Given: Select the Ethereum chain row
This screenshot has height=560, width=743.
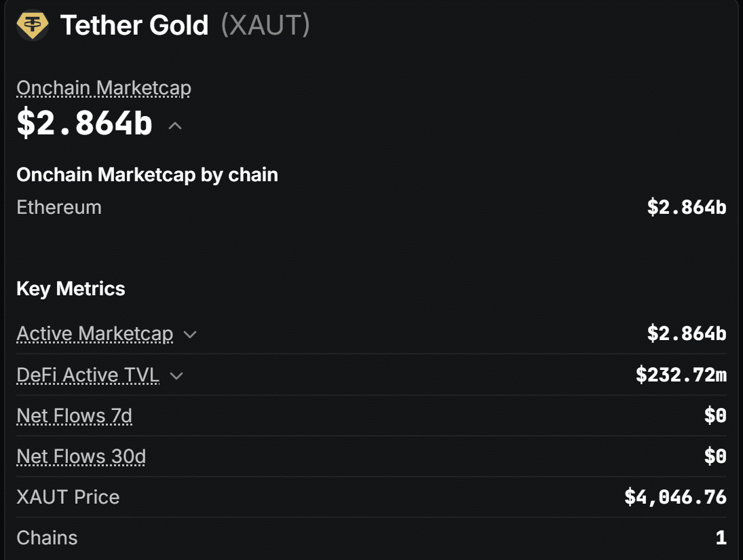Looking at the screenshot, I should (372, 208).
